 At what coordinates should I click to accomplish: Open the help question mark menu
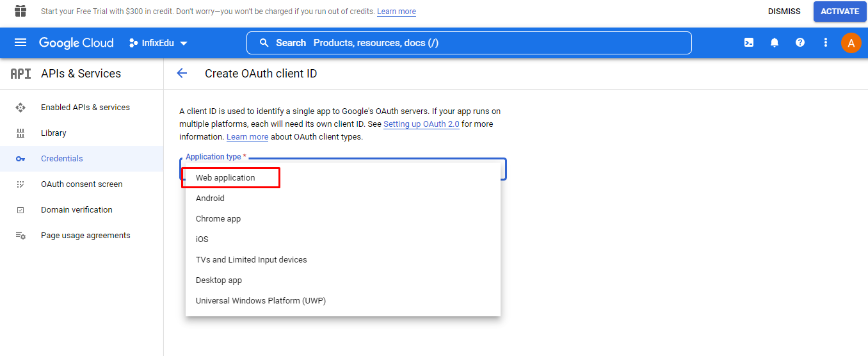800,43
